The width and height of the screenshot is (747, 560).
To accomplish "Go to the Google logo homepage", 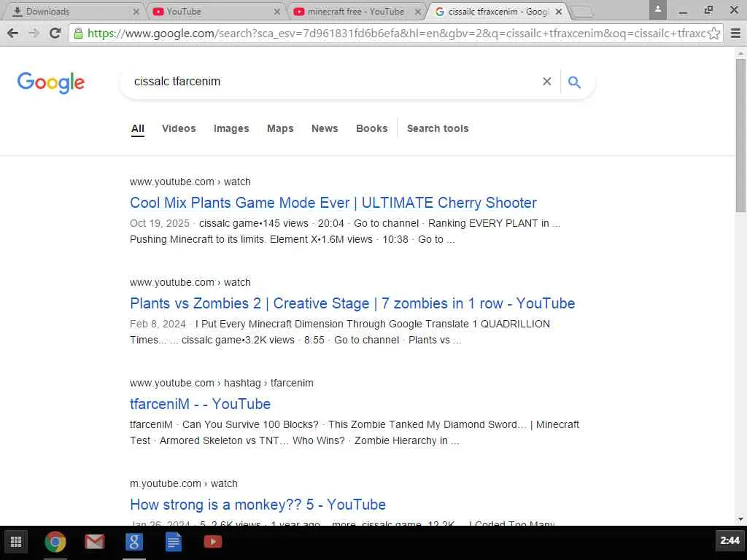I will point(51,82).
